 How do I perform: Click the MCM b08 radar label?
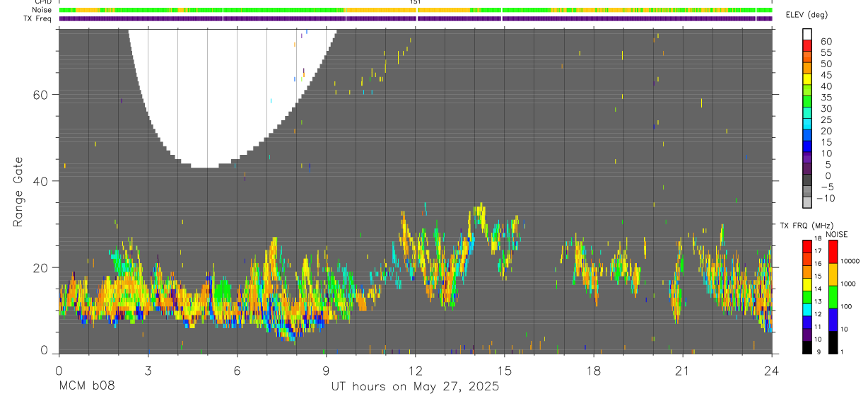coord(86,386)
